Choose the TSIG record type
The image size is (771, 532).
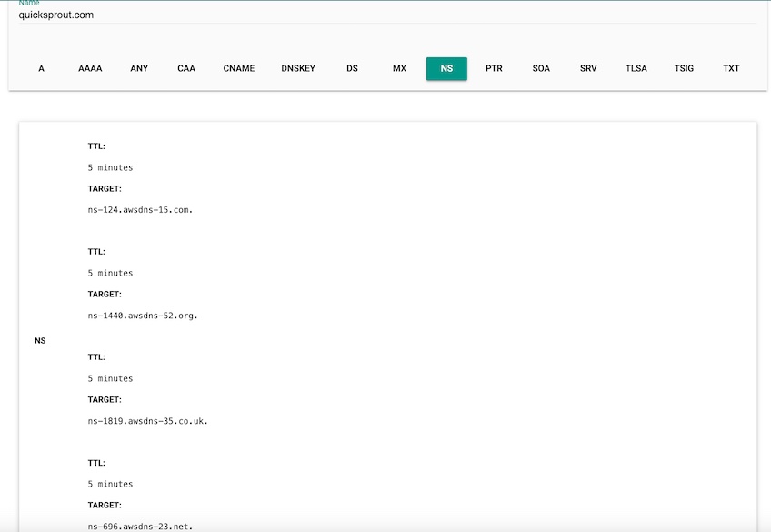point(684,69)
